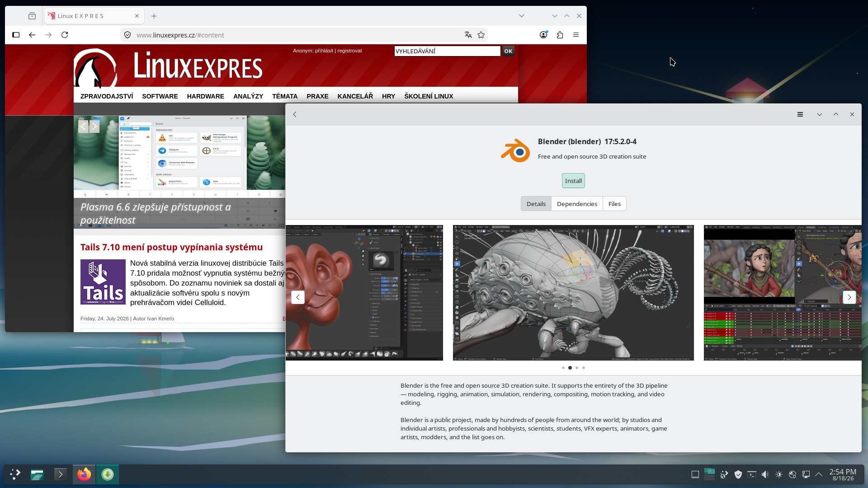This screenshot has height=488, width=868.
Task: Reload the Linux EXPRES page in Firefox
Action: (65, 35)
